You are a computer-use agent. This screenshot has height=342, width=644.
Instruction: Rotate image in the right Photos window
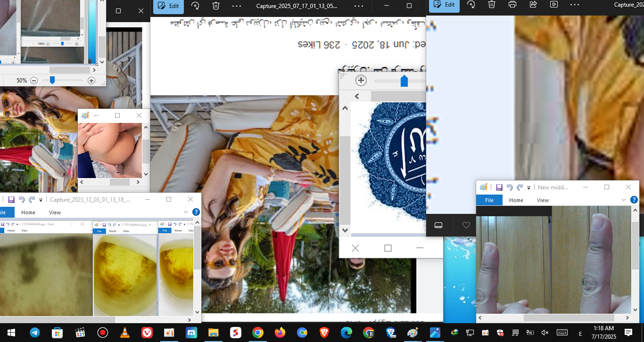[x=471, y=5]
